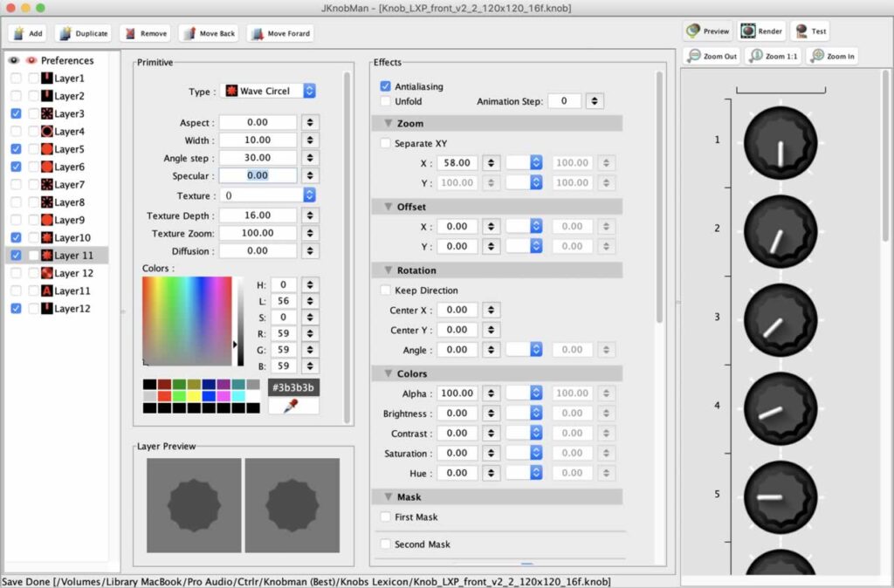Select Preferences in the layer list
The image size is (894, 588).
point(66,60)
